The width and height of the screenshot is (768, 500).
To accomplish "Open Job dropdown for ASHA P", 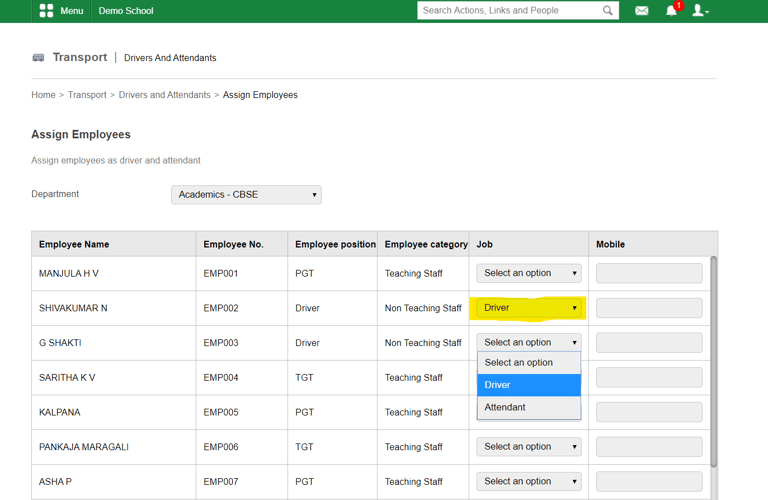I will (x=529, y=482).
